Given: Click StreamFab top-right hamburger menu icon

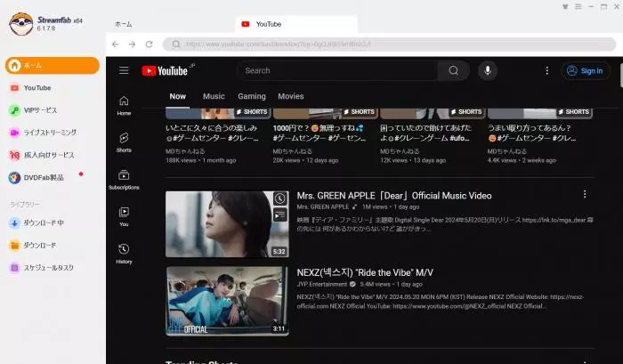Looking at the screenshot, I should [x=578, y=6].
